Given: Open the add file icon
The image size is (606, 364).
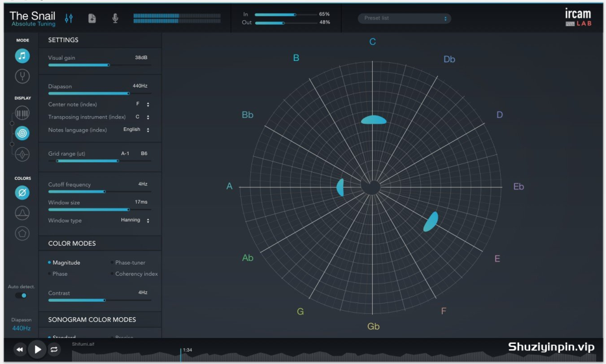Looking at the screenshot, I should 92,18.
